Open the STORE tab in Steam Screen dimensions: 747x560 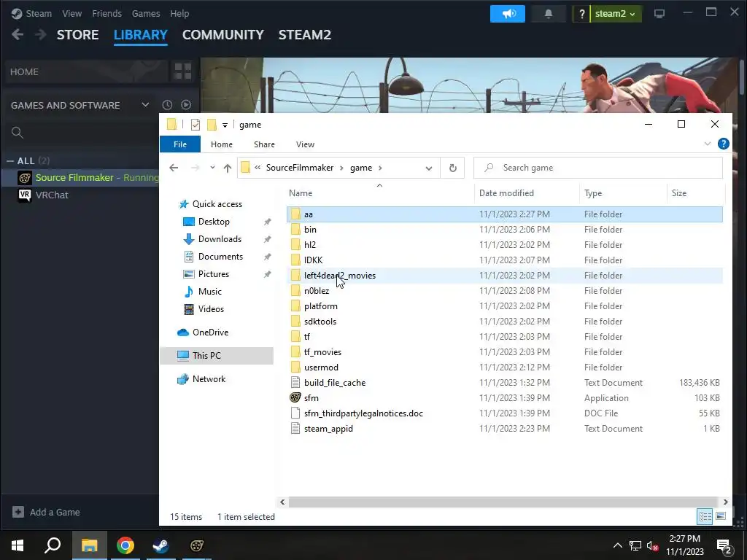point(77,35)
